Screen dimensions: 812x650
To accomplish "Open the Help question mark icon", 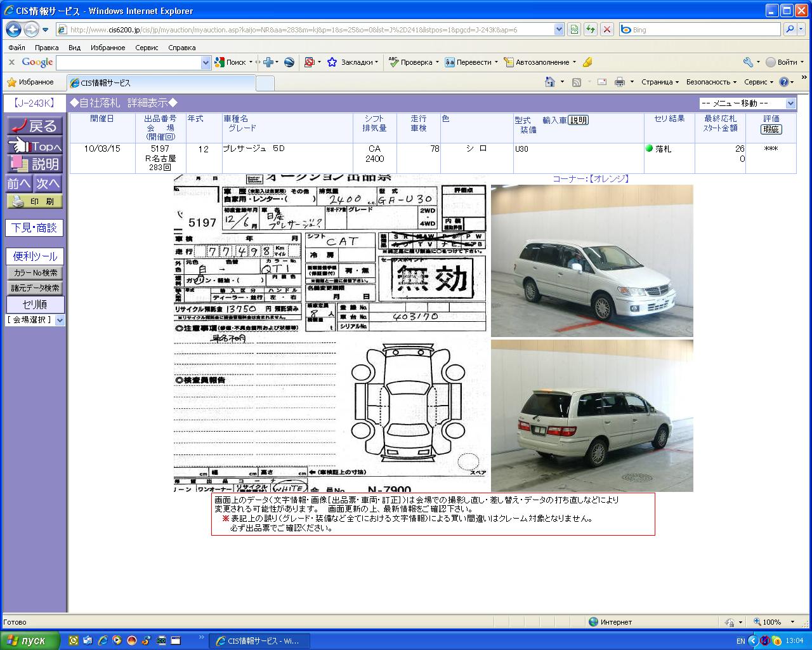I will pos(784,82).
